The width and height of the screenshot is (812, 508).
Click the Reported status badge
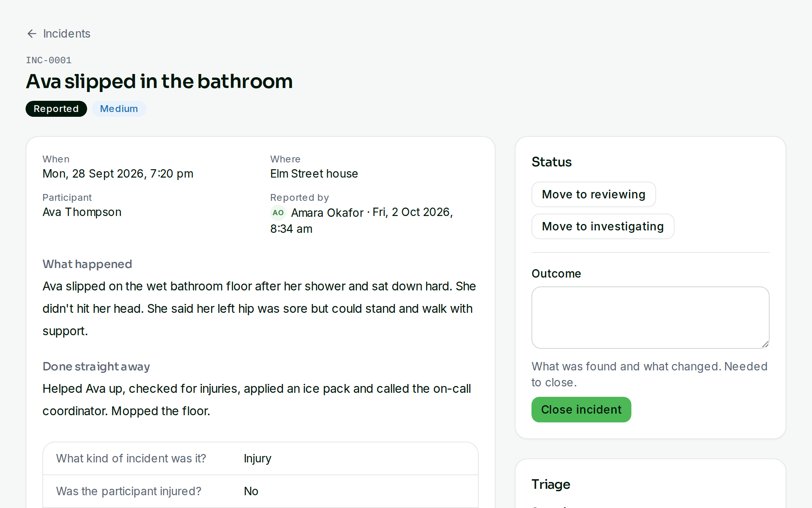pyautogui.click(x=56, y=109)
